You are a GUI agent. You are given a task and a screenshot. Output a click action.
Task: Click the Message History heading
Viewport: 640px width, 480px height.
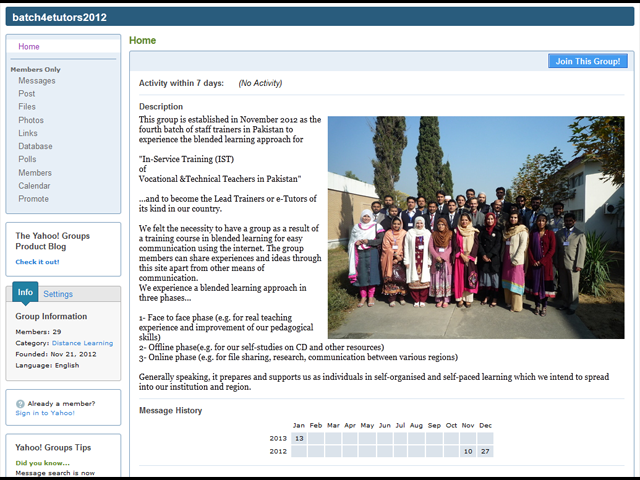tap(171, 411)
